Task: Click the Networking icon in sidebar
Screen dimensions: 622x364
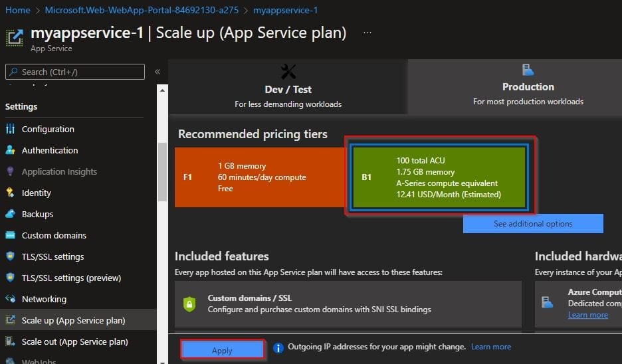Action: point(10,300)
